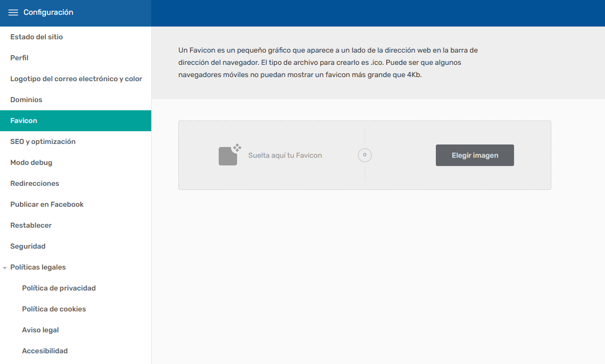Screen dimensions: 605x364
Task: Open Estado del sitio settings
Action: (76, 37)
